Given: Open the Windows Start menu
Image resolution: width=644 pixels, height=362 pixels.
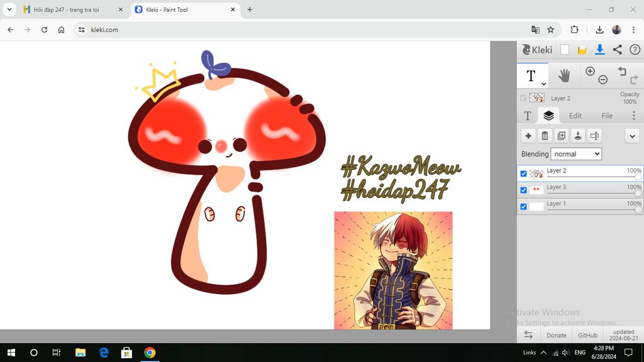Looking at the screenshot, I should tap(11, 353).
